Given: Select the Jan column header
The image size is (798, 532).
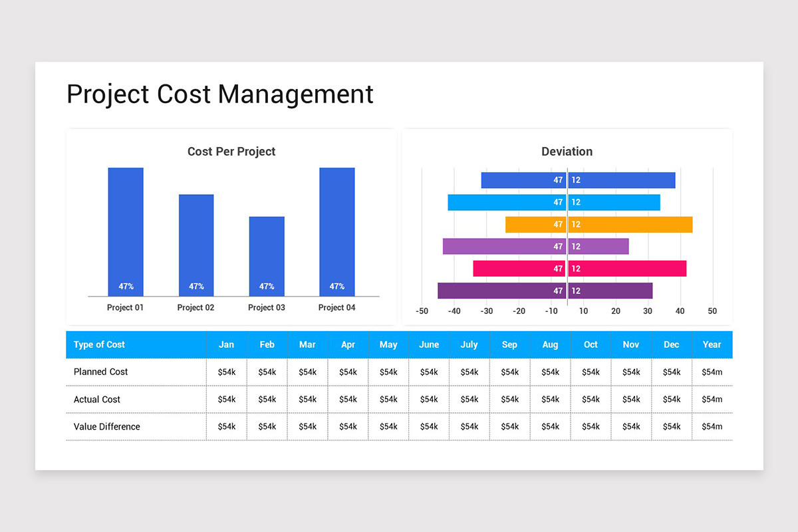Looking at the screenshot, I should pos(226,344).
